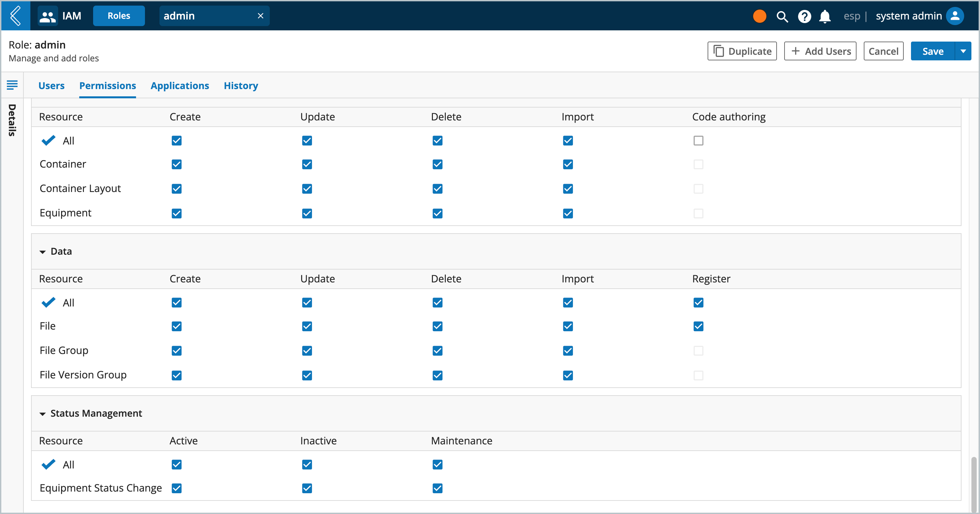The width and height of the screenshot is (980, 514).
Task: Click the Duplicate copy icon button
Action: click(742, 51)
